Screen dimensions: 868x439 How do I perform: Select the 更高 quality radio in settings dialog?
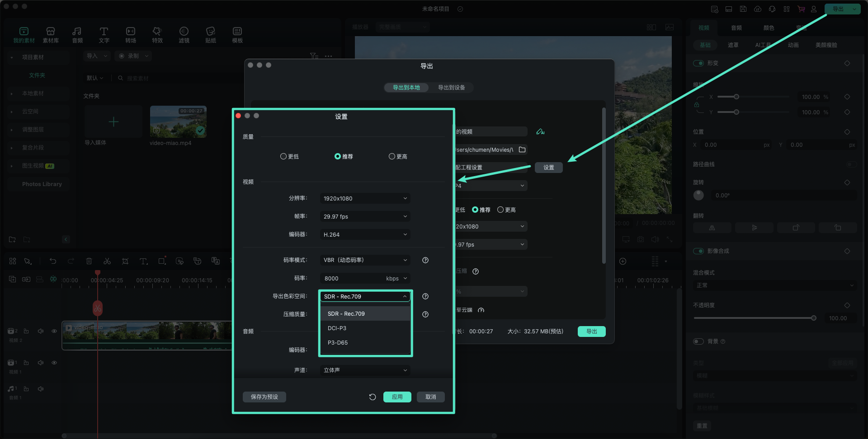click(x=392, y=156)
